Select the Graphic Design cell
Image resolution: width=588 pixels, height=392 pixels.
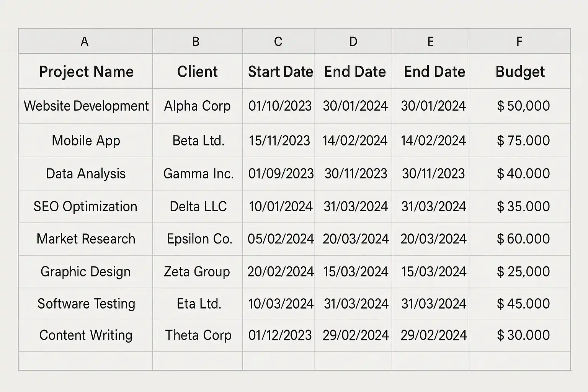point(85,271)
